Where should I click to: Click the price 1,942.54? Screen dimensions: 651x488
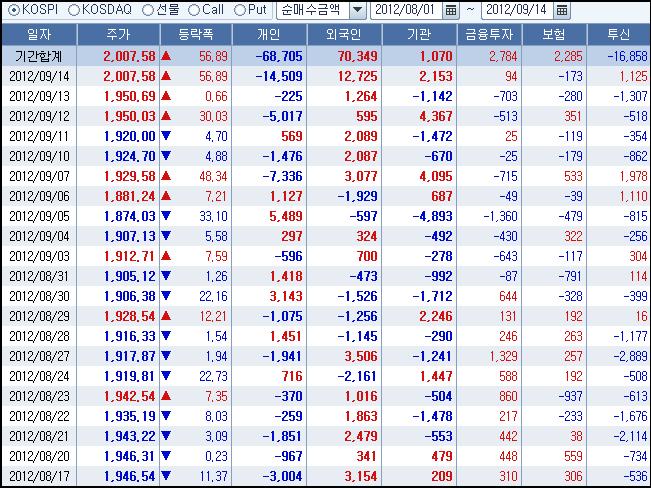click(130, 396)
